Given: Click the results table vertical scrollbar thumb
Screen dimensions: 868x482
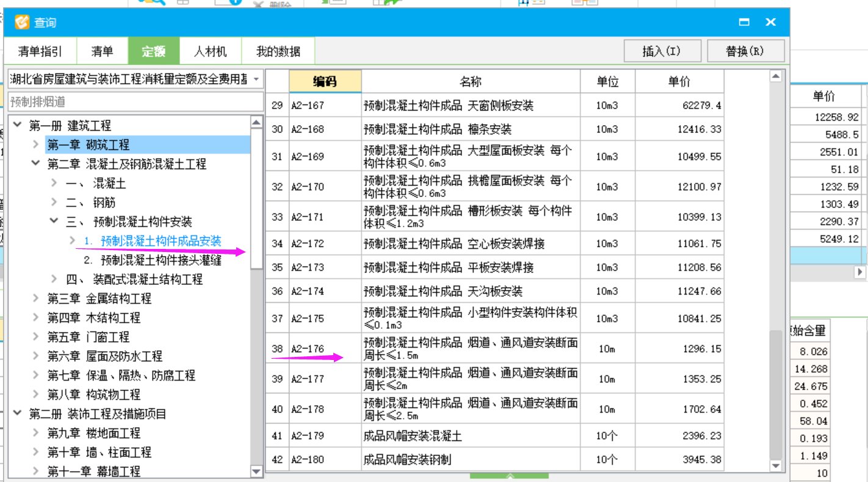Looking at the screenshot, I should click(x=776, y=395).
